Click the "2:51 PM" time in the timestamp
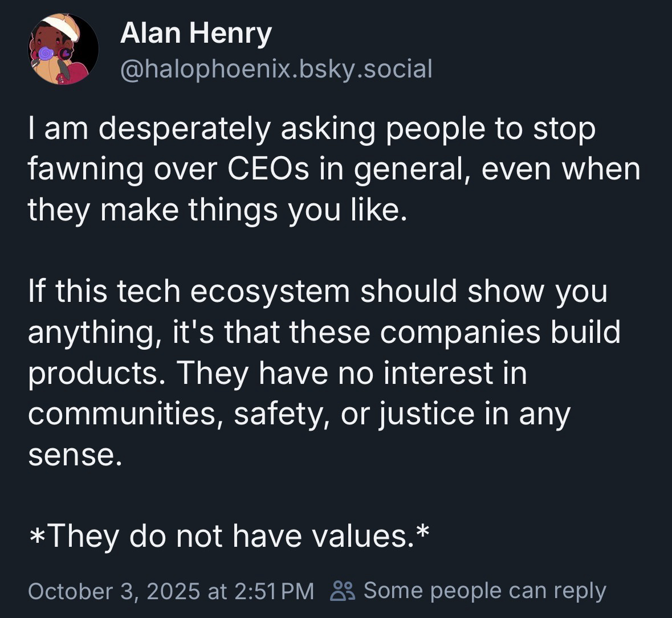Viewport: 672px width, 618px height. coord(274,591)
